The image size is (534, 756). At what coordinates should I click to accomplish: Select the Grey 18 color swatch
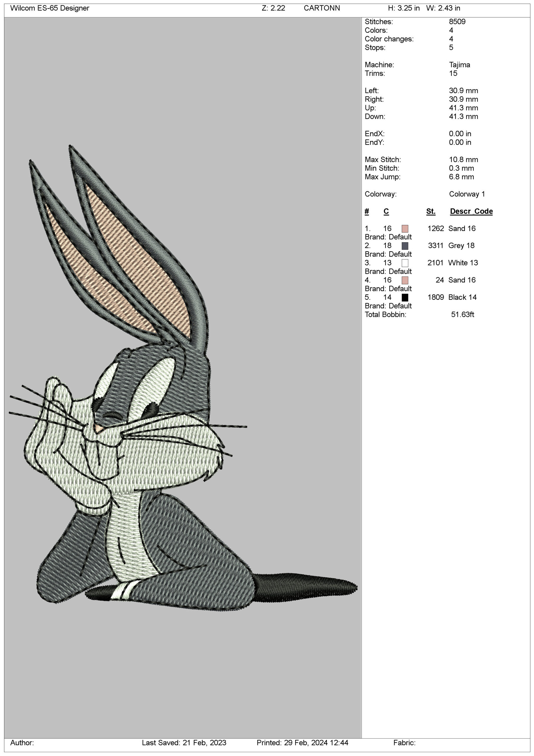pyautogui.click(x=405, y=246)
